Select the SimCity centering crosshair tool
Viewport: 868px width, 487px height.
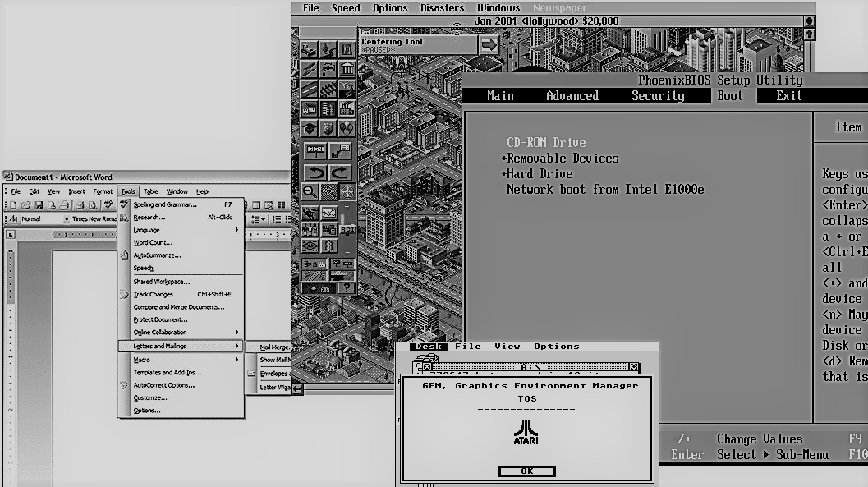[347, 191]
